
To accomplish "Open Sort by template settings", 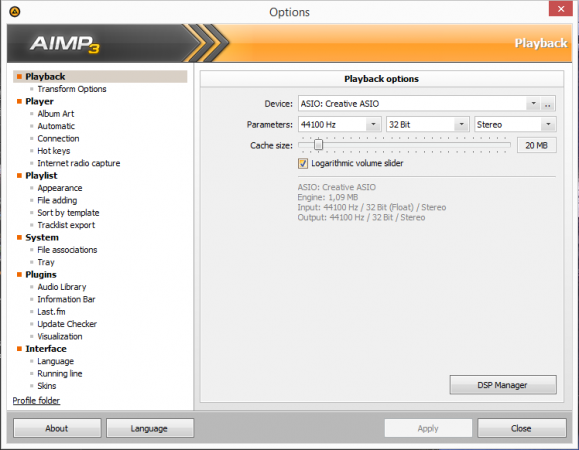I will coord(68,213).
